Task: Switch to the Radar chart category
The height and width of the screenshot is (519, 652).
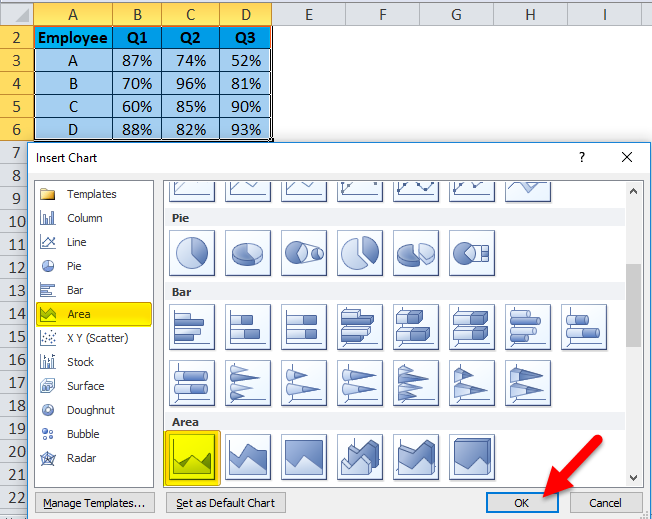Action: point(94,458)
